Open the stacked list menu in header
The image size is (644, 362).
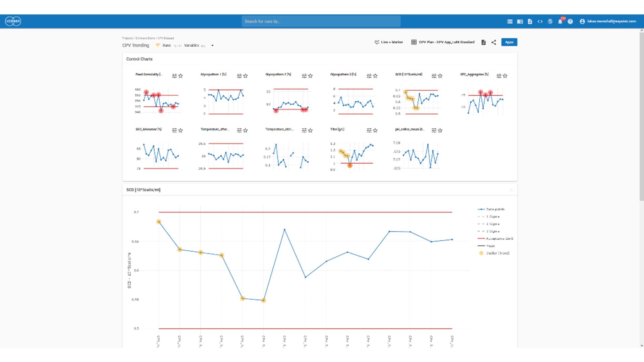tap(510, 21)
